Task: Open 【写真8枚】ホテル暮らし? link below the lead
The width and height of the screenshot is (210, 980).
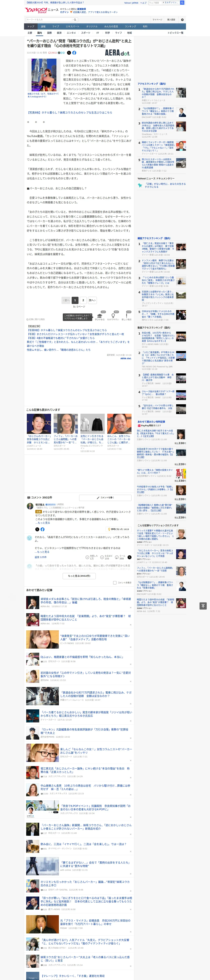Action: tap(69, 113)
